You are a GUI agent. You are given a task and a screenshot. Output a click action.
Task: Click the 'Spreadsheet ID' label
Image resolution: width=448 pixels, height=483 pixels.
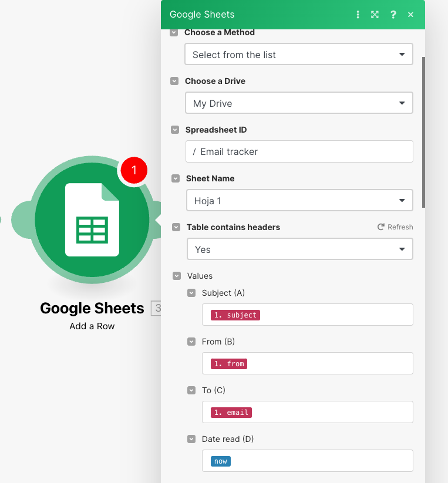216,130
